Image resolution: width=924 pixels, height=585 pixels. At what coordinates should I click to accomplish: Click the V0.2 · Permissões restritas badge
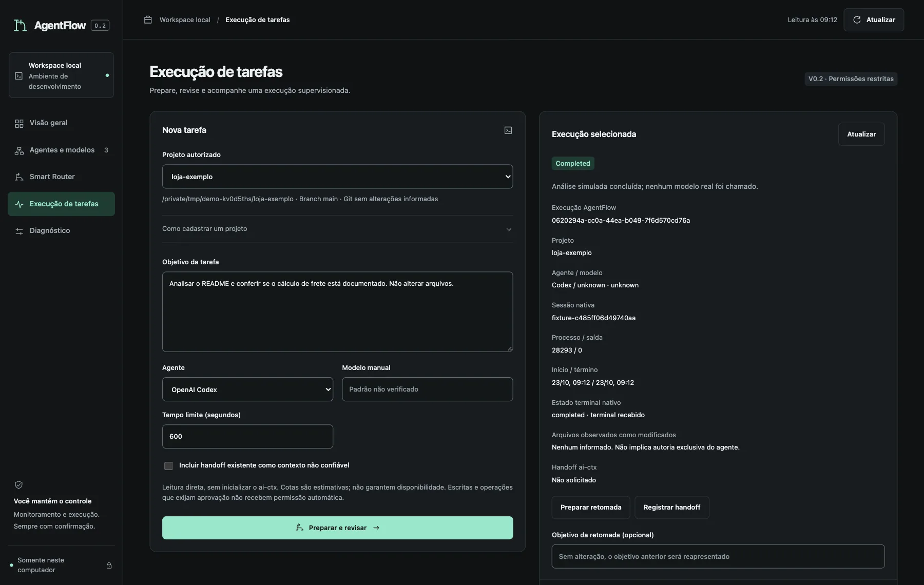pyautogui.click(x=851, y=79)
